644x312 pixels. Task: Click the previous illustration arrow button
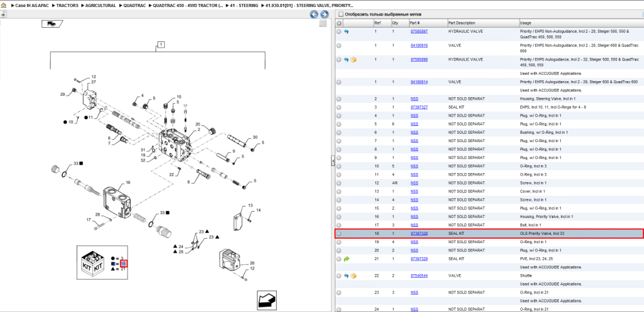coord(314,14)
